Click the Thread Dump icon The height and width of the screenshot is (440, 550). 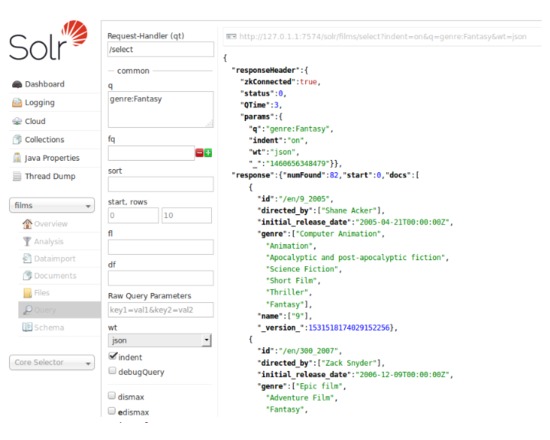point(17,176)
